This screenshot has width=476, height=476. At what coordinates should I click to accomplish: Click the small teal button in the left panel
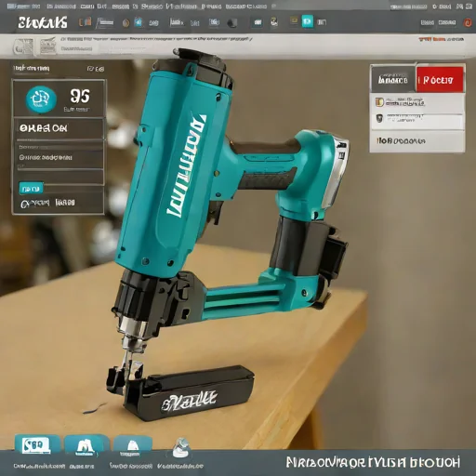point(31,189)
